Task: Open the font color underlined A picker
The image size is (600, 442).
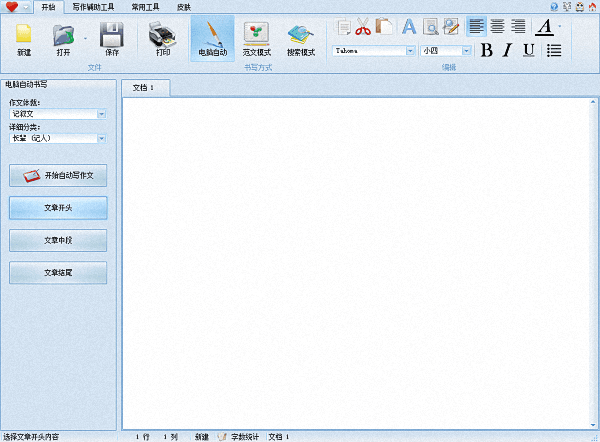Action: pyautogui.click(x=545, y=27)
